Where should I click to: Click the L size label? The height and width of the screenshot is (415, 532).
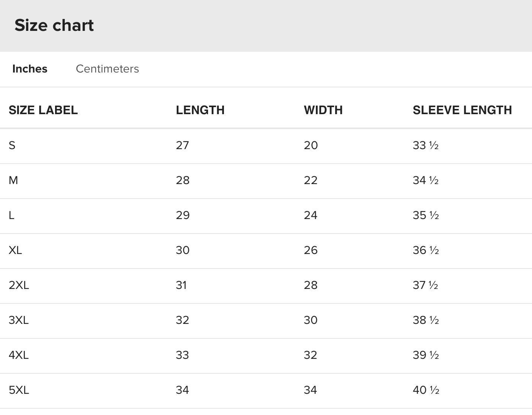point(12,215)
